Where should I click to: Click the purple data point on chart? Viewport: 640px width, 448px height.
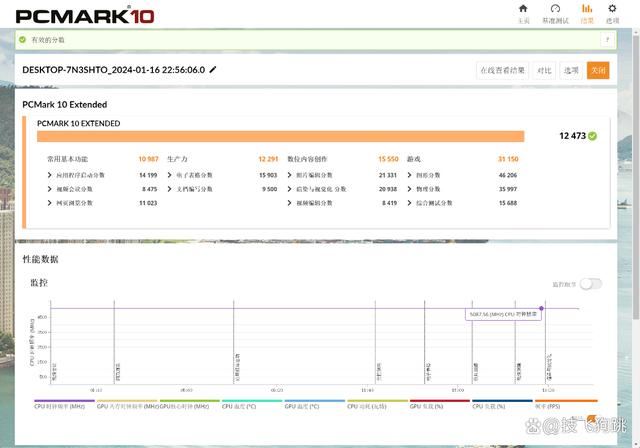tap(541, 308)
